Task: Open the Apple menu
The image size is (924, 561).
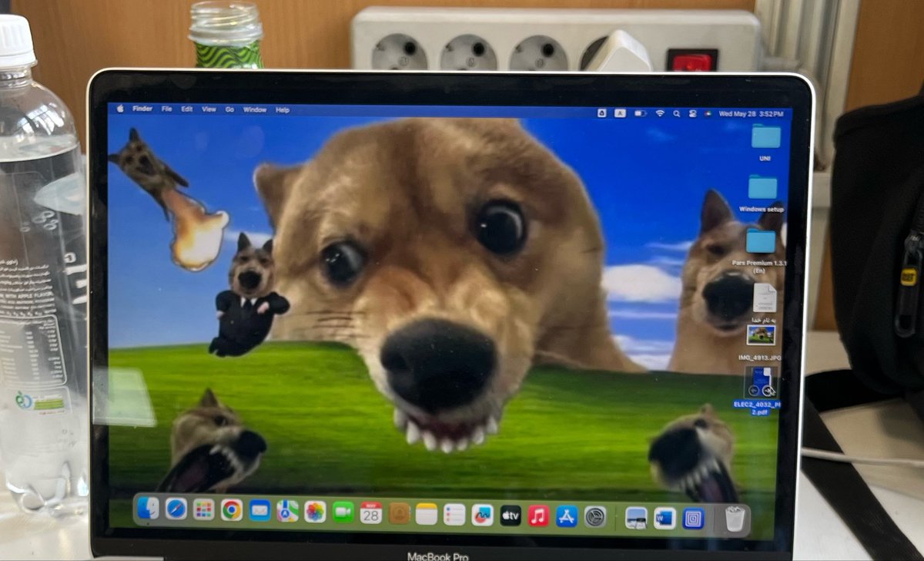Action: point(120,109)
